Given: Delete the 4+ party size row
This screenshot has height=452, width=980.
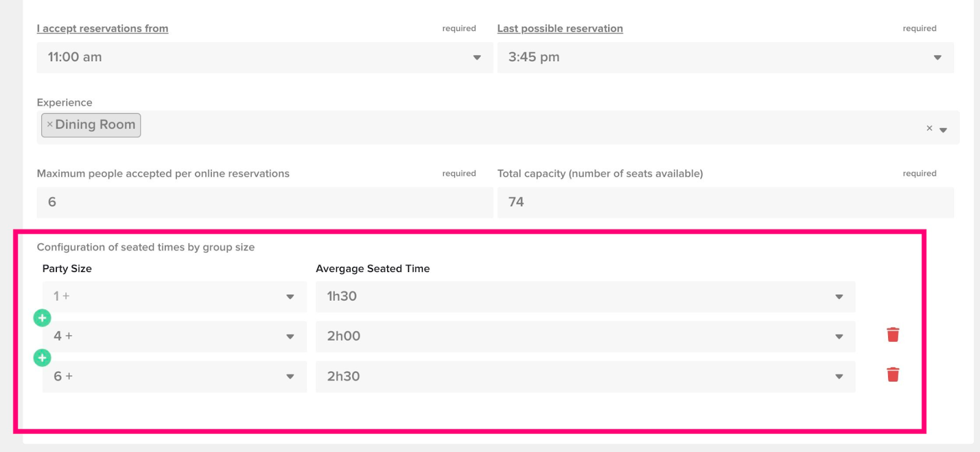Looking at the screenshot, I should click(893, 334).
